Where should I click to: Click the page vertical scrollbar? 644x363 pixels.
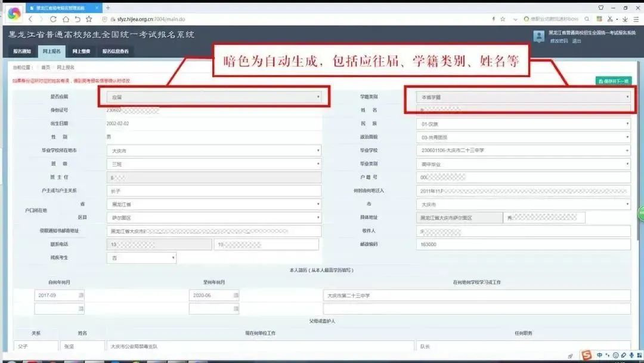tap(638, 205)
